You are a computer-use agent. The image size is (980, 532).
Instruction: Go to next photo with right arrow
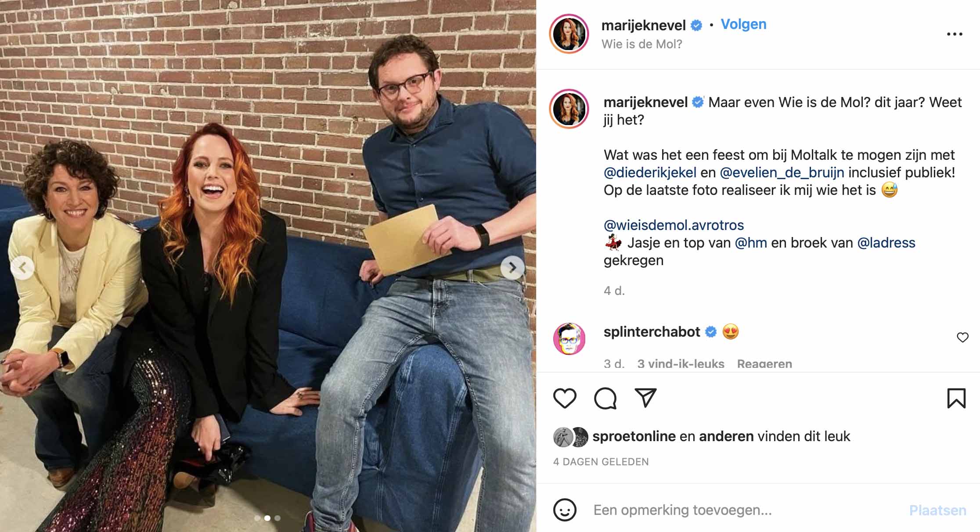pos(512,267)
